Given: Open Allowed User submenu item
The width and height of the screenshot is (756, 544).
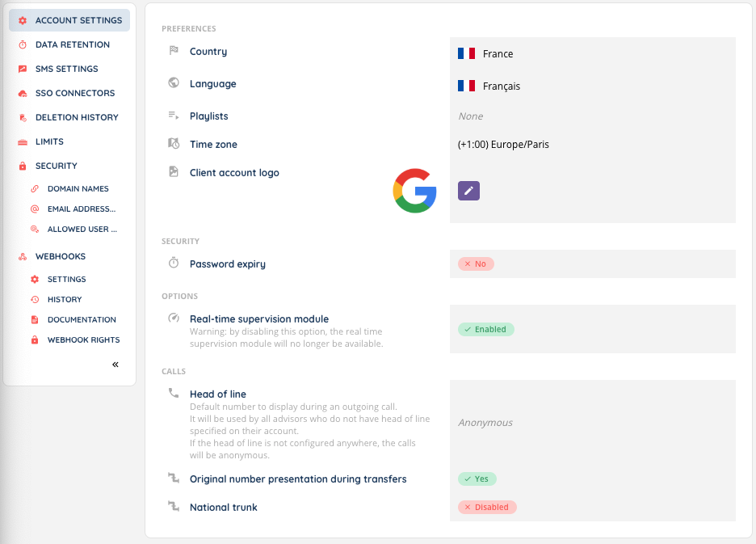Looking at the screenshot, I should (82, 229).
